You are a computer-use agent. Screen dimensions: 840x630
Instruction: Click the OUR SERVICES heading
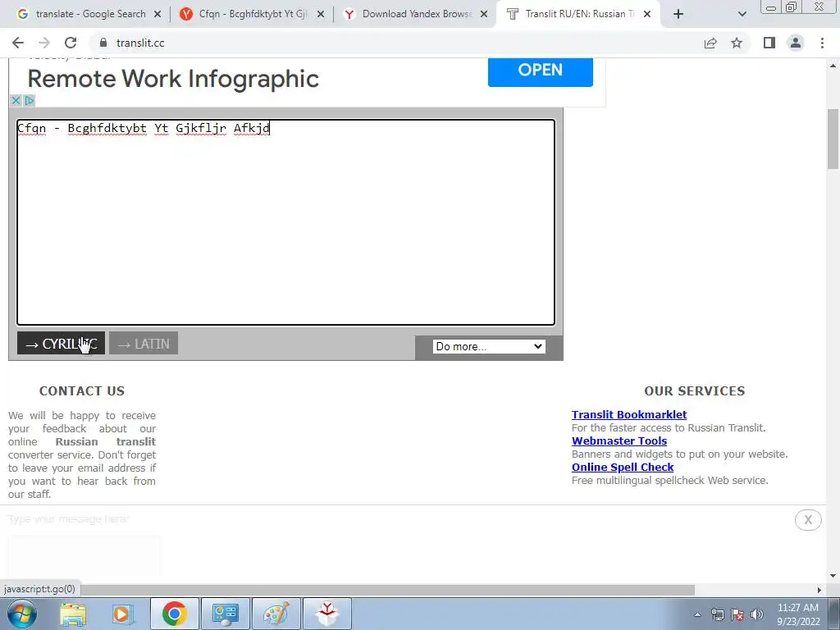pyautogui.click(x=694, y=391)
